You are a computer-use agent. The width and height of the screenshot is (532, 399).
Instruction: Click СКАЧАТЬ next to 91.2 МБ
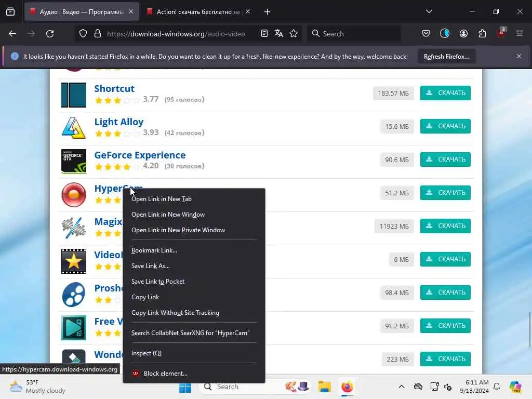(x=445, y=326)
